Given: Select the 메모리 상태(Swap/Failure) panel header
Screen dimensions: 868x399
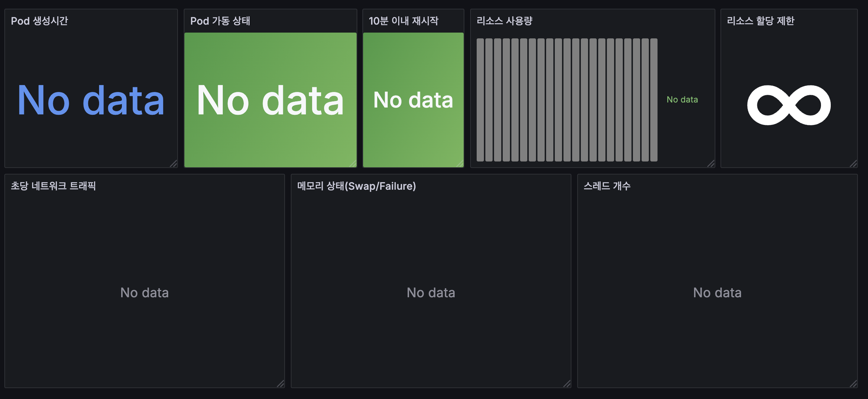Looking at the screenshot, I should coord(356,186).
